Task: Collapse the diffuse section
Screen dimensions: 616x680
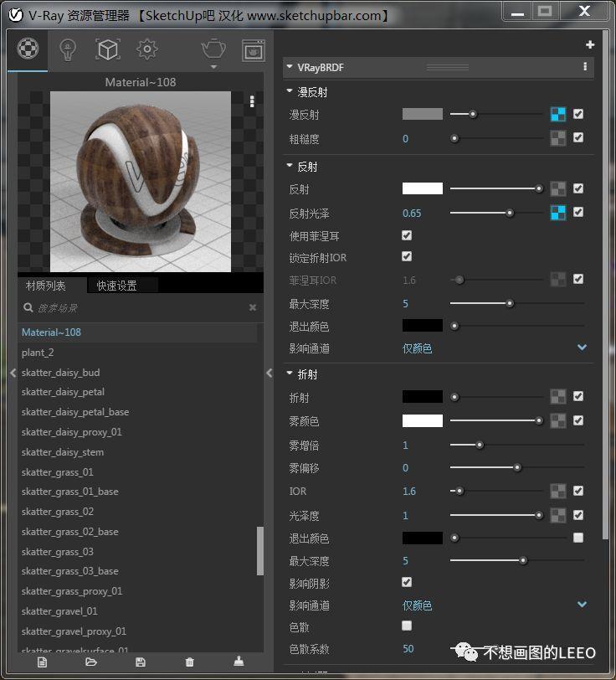Action: (289, 91)
